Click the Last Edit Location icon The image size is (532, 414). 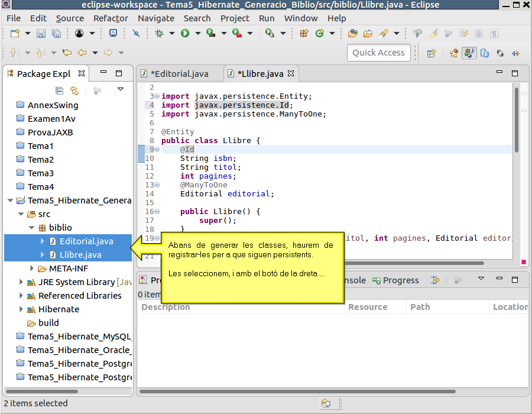click(x=67, y=53)
